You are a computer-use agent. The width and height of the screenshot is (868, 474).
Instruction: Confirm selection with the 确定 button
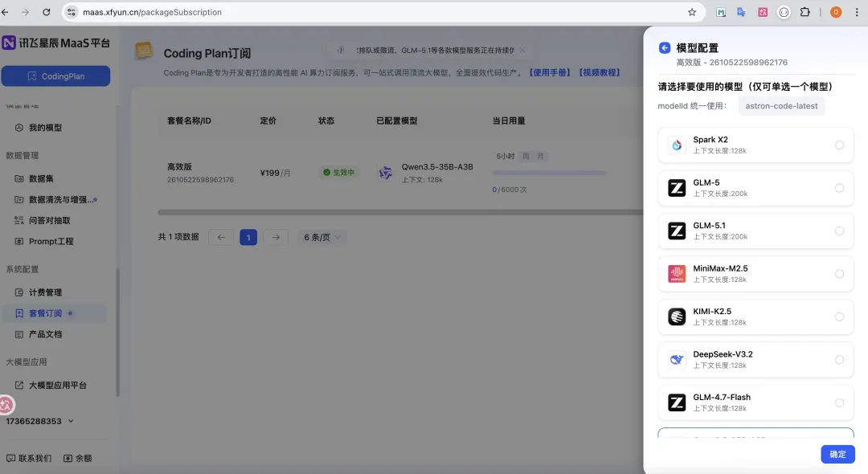point(837,454)
